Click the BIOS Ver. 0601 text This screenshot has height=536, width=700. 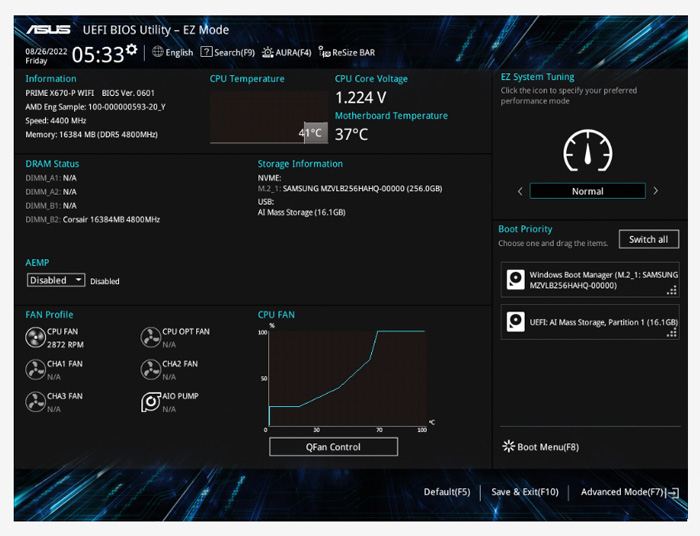point(128,93)
